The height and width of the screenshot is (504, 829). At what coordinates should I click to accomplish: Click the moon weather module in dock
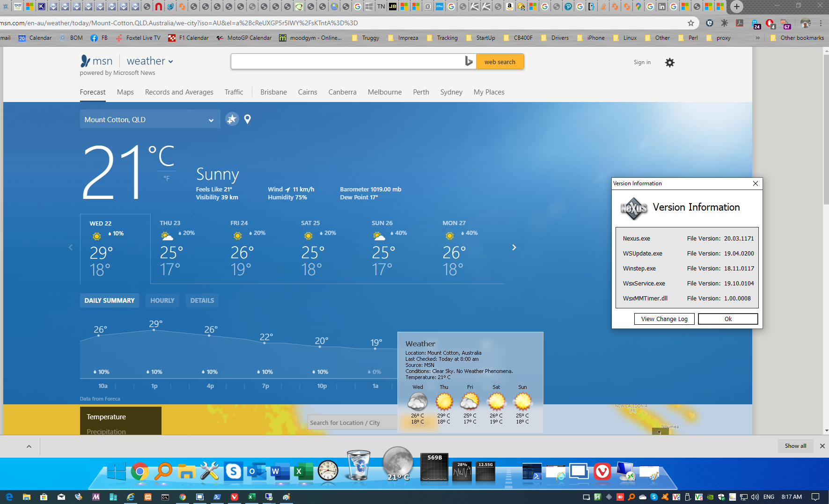coord(397,464)
